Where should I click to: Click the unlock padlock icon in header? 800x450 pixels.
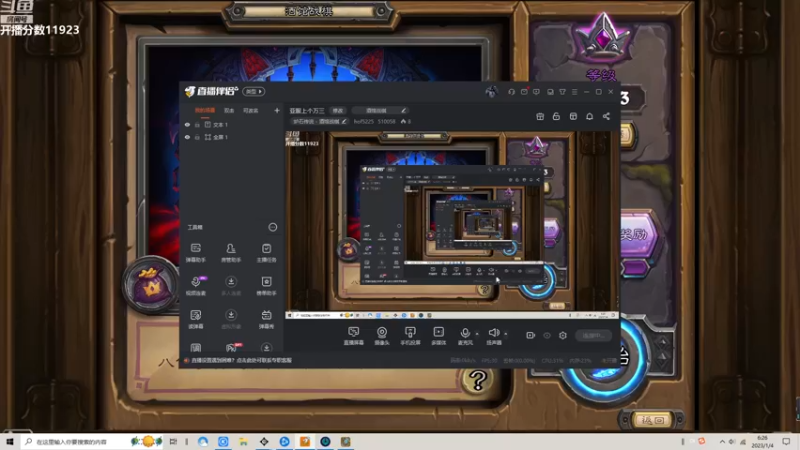point(556,116)
